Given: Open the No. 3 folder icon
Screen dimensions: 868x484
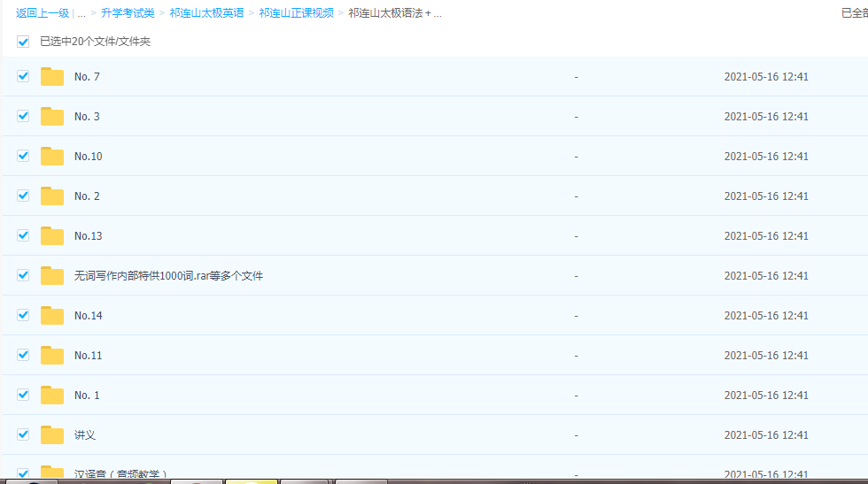Looking at the screenshot, I should [x=52, y=117].
